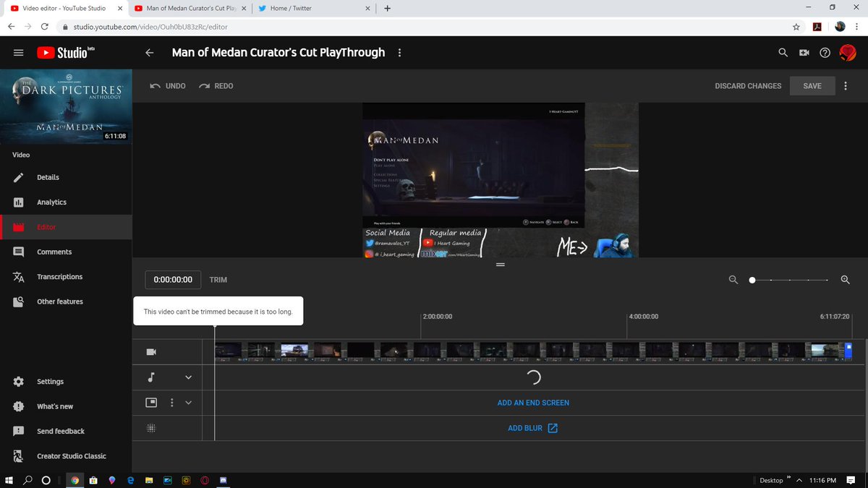Screen dimensions: 868x488
Task: Open the Studio hamburger menu
Action: tap(19, 53)
